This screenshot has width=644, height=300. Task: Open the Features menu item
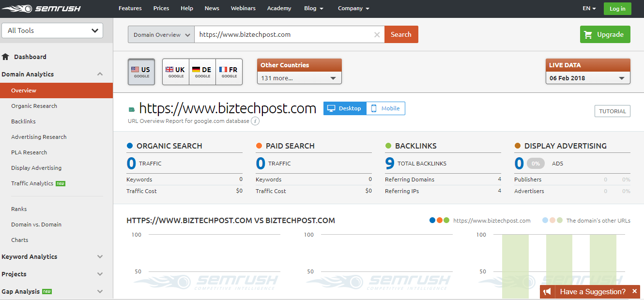click(x=130, y=8)
